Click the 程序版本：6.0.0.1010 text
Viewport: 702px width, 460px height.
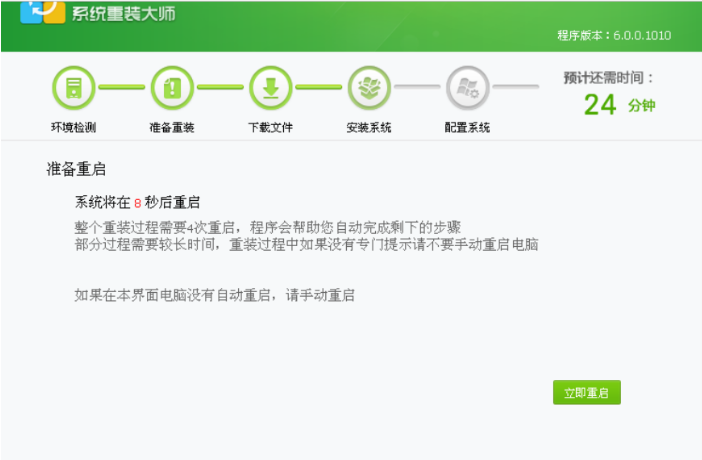(x=614, y=35)
